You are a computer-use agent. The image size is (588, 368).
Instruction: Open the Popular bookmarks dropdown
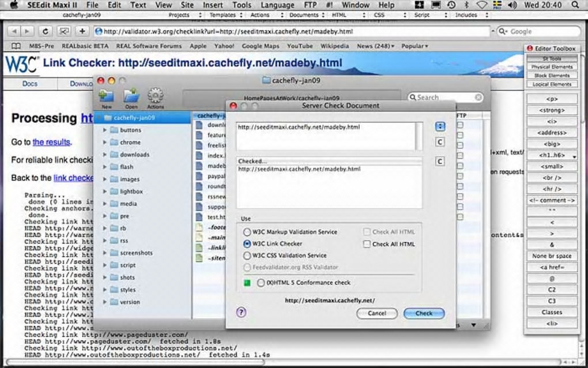[414, 46]
